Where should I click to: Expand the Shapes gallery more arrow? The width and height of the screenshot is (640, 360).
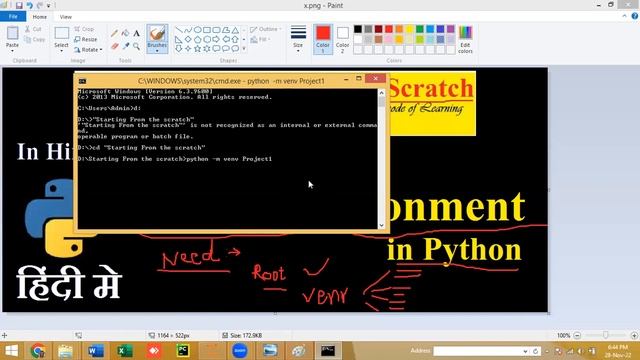pyautogui.click(x=244, y=49)
